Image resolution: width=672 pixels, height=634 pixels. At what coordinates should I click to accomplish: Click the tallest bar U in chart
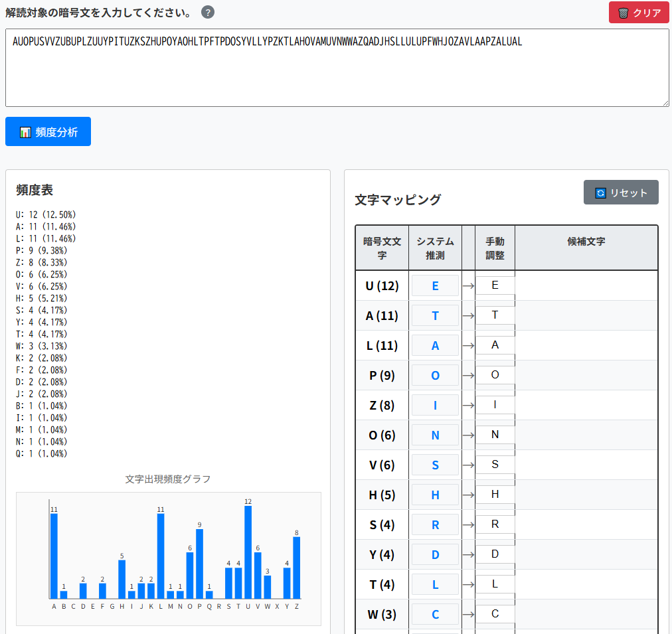[248, 552]
